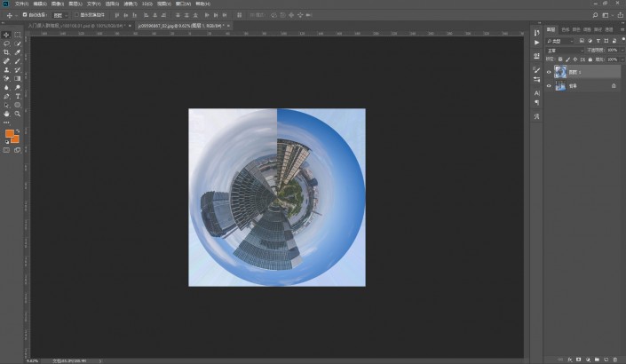This screenshot has height=364, width=626.
Task: Open the layer filter type dropdown
Action: pos(560,41)
